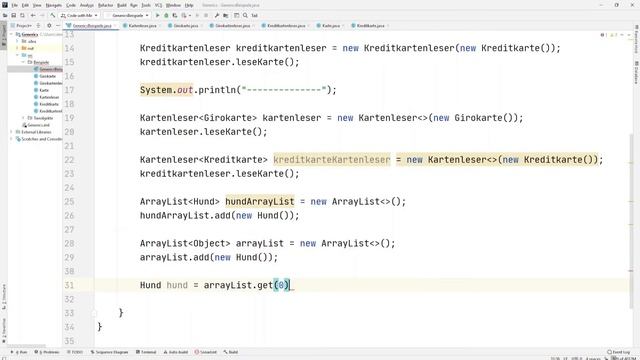Open the Problems tool window button

point(47,352)
